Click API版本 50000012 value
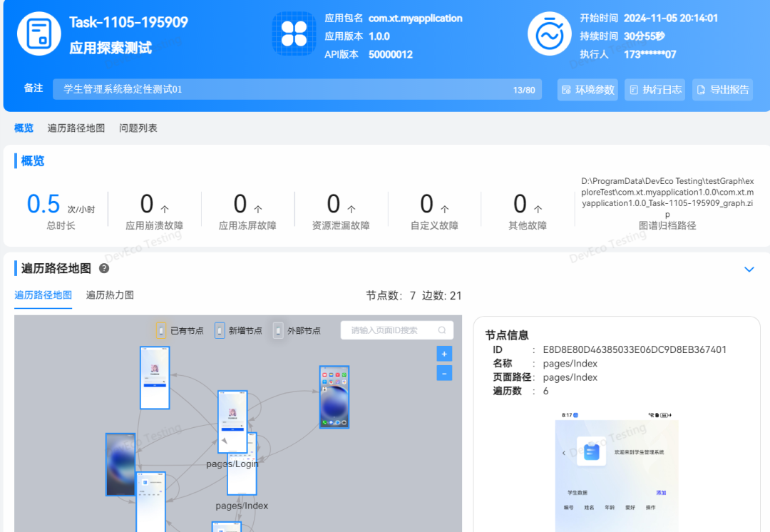Image resolution: width=770 pixels, height=532 pixels. coord(391,54)
